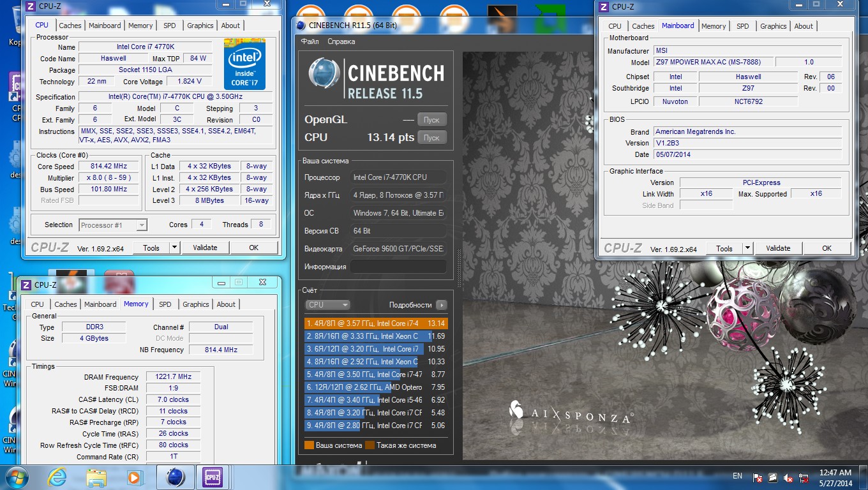The width and height of the screenshot is (868, 490).
Task: Click Cinebench window title icon
Action: (x=301, y=26)
